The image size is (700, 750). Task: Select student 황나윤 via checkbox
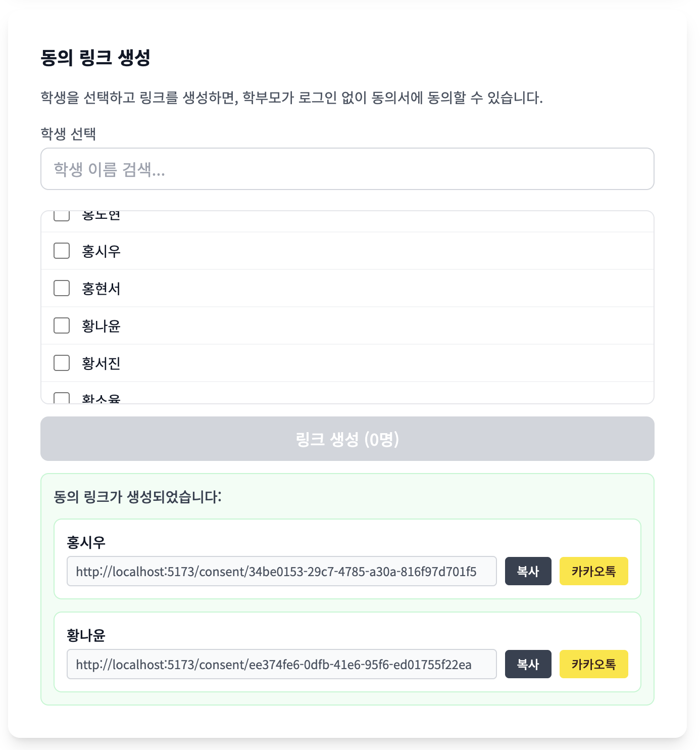[x=61, y=325]
